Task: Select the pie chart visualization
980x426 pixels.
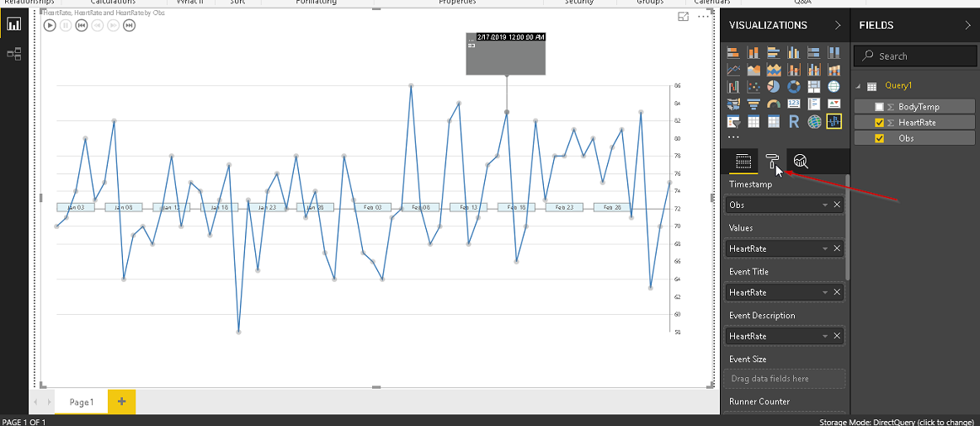Action: coord(774,87)
